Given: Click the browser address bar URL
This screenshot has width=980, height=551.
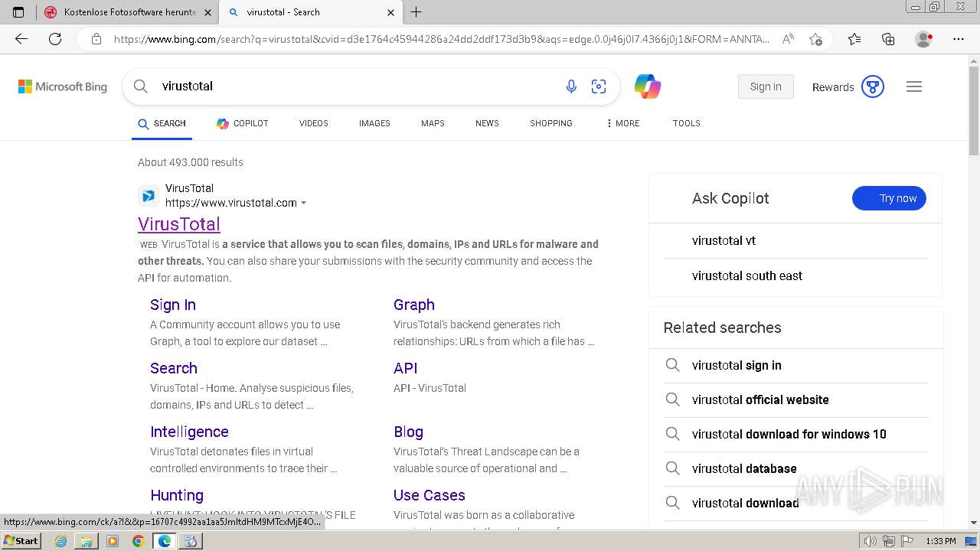Looking at the screenshot, I should click(442, 39).
